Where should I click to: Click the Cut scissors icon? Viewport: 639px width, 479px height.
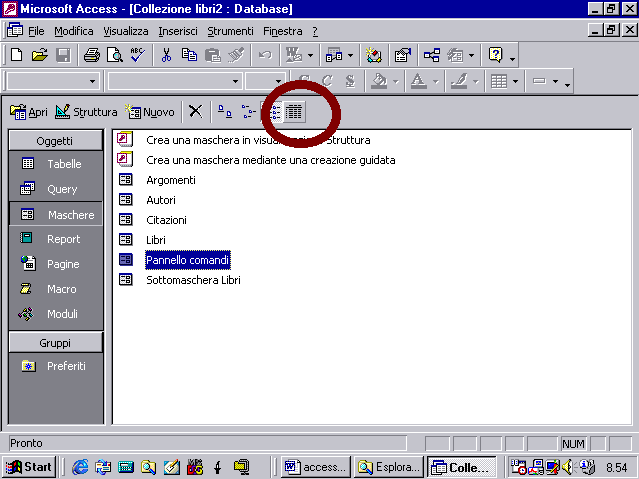pos(167,55)
